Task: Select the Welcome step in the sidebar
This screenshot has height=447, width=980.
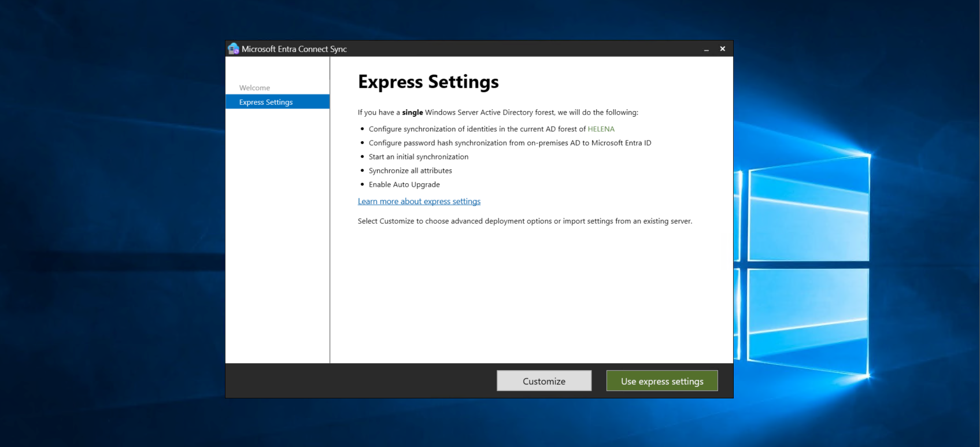Action: pos(254,88)
